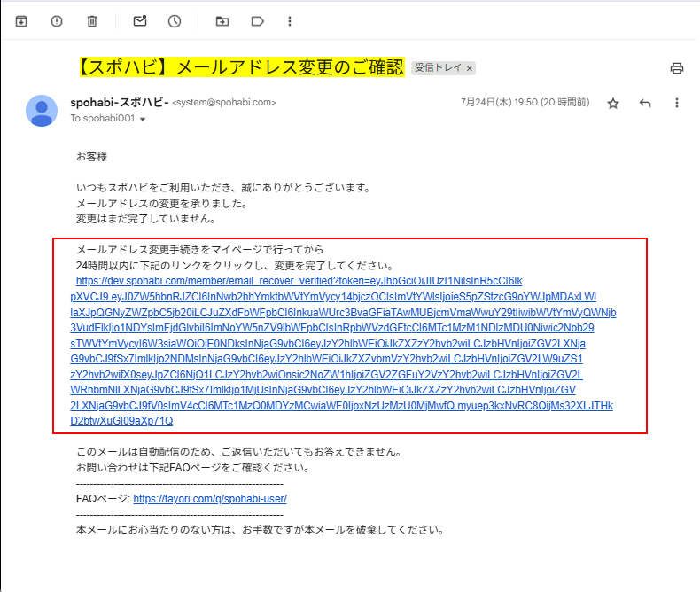Print the email using the printer icon
Image resolution: width=700 pixels, height=592 pixels.
pos(677,68)
